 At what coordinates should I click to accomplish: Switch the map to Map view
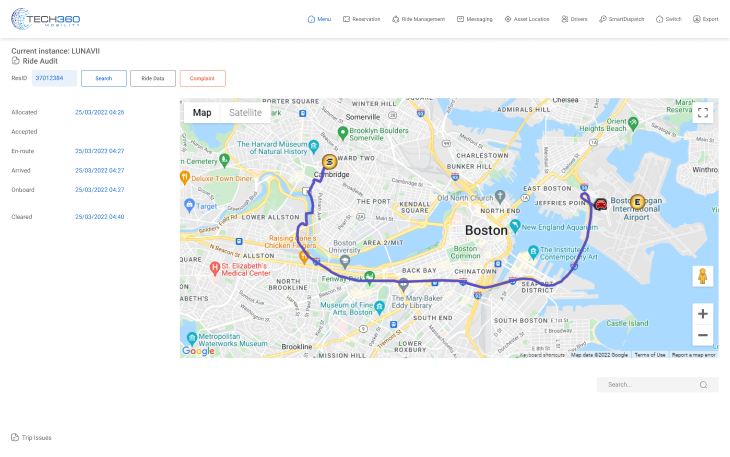point(202,113)
